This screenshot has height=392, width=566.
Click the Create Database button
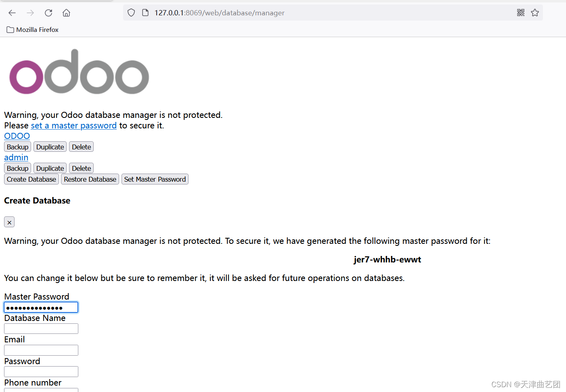click(31, 179)
